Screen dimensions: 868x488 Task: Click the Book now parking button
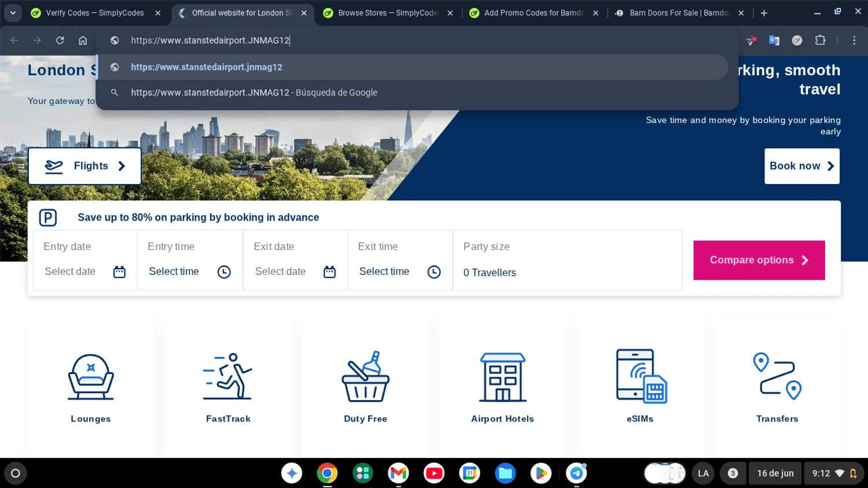click(x=801, y=166)
